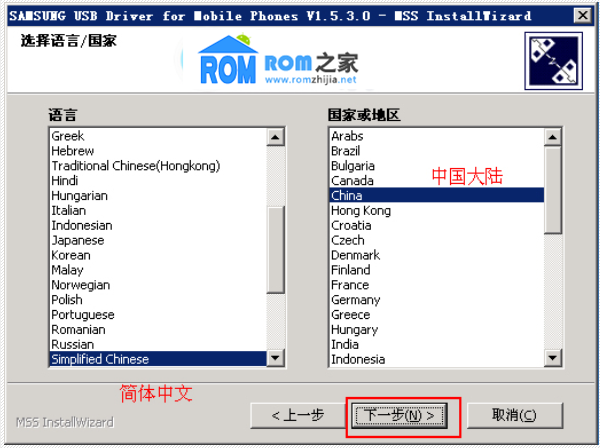
Task: Select Greek in the language list
Action: point(158,136)
